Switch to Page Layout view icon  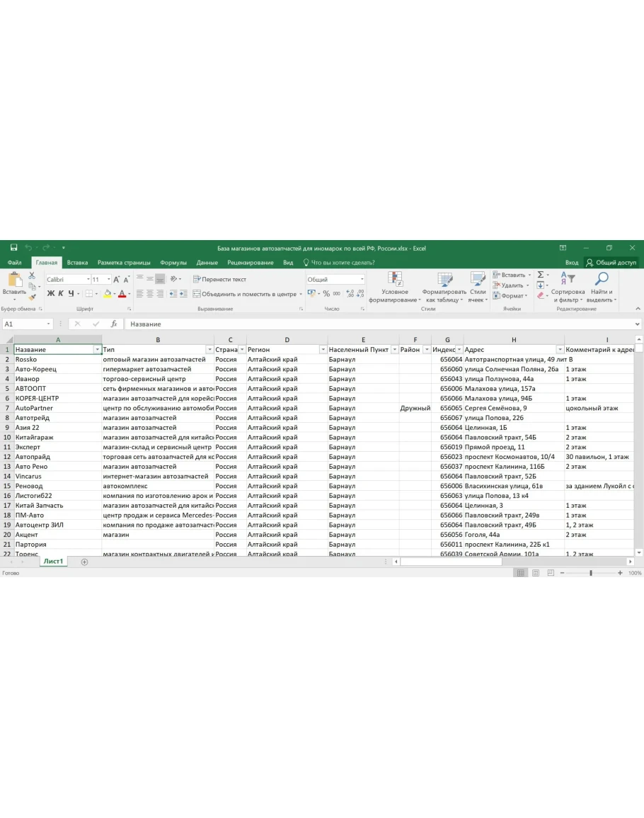click(536, 573)
